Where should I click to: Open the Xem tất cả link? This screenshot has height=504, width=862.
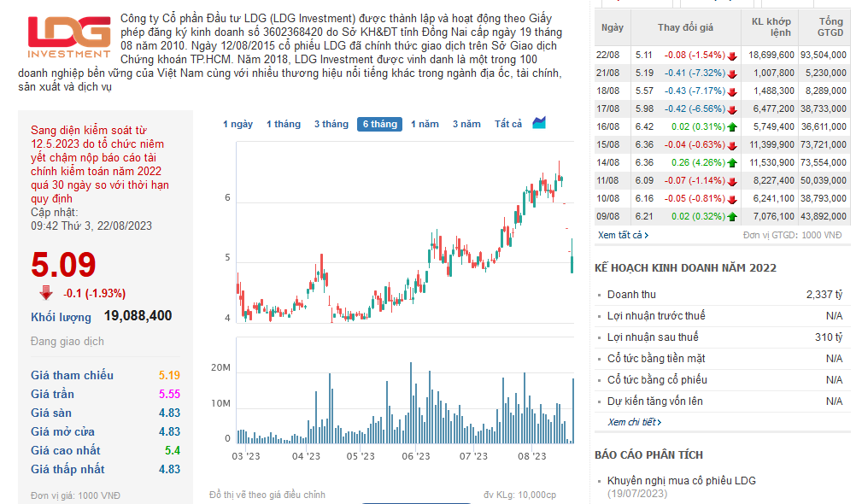623,235
